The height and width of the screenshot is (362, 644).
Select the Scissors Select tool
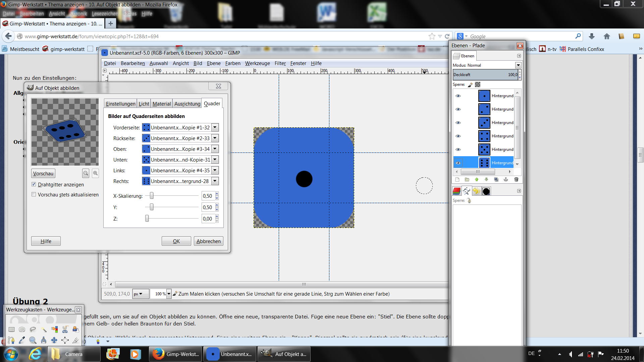(65, 329)
